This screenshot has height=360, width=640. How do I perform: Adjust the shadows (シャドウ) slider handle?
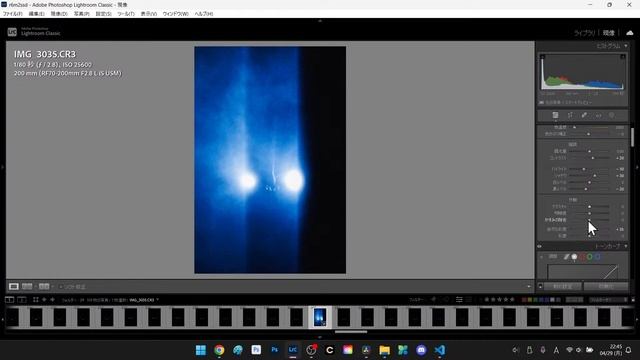tap(595, 176)
